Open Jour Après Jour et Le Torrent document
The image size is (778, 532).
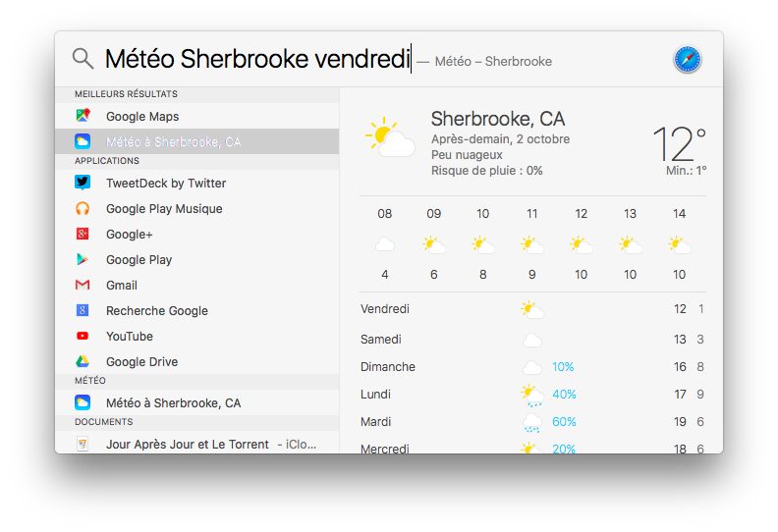click(x=197, y=444)
